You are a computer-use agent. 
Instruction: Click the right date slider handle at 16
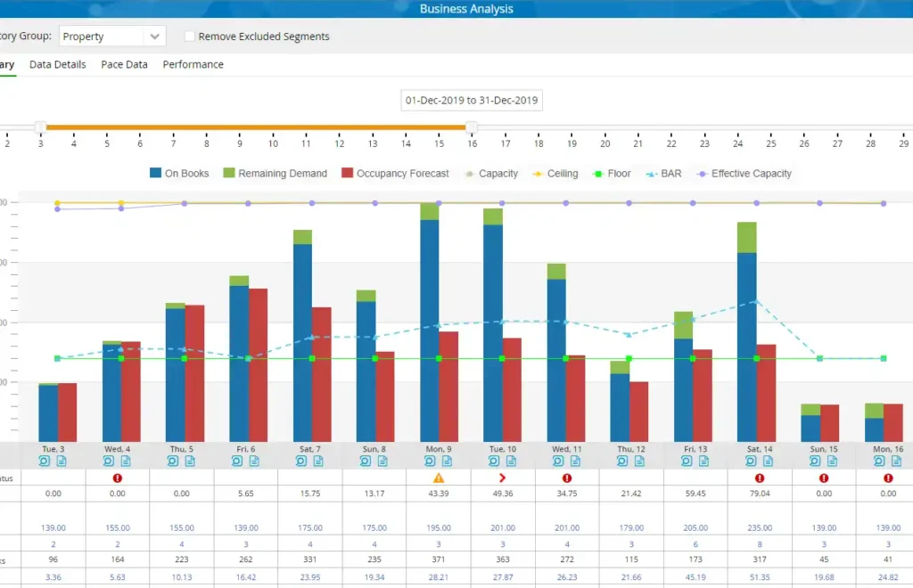[472, 127]
